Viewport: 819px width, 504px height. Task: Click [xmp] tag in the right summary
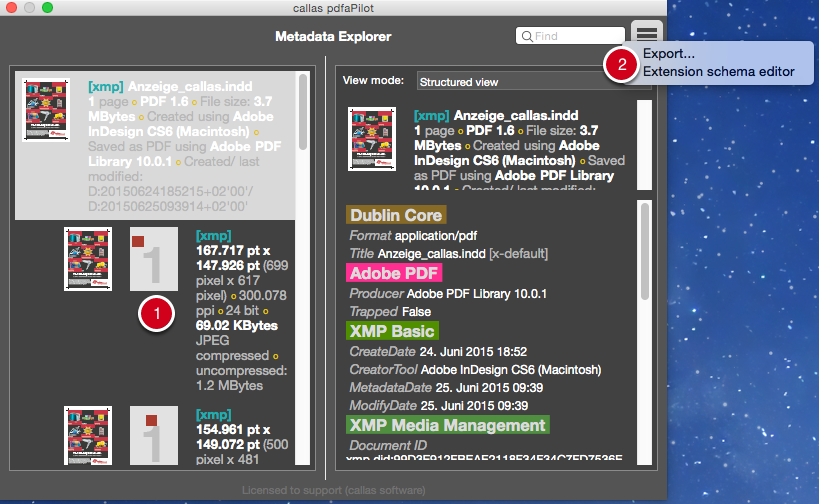pyautogui.click(x=431, y=115)
